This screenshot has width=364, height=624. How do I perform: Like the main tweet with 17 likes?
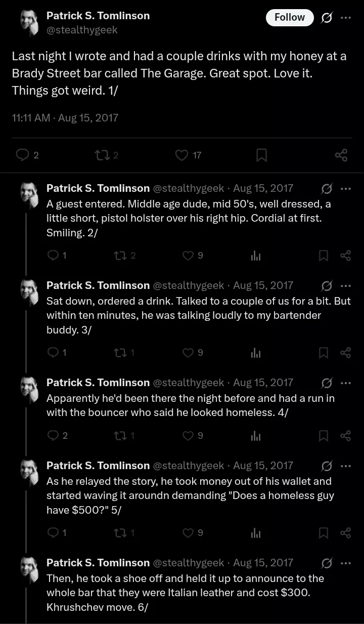188,155
